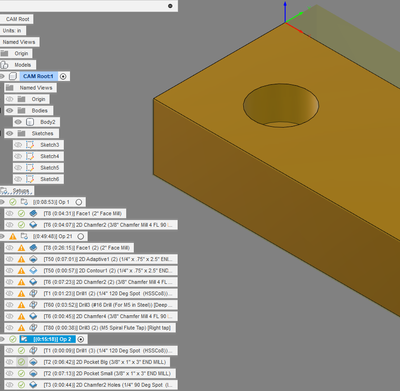Click the drill icon of Drill3 #16 Drill

click(33, 305)
